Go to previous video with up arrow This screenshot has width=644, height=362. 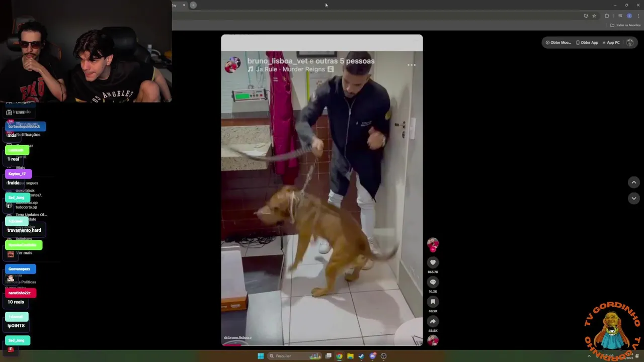[x=634, y=183]
